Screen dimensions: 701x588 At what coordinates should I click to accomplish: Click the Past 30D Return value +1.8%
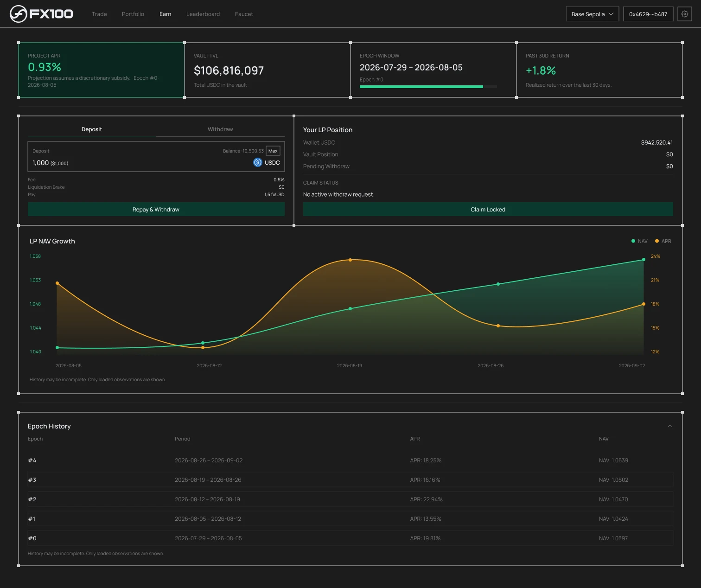point(541,70)
